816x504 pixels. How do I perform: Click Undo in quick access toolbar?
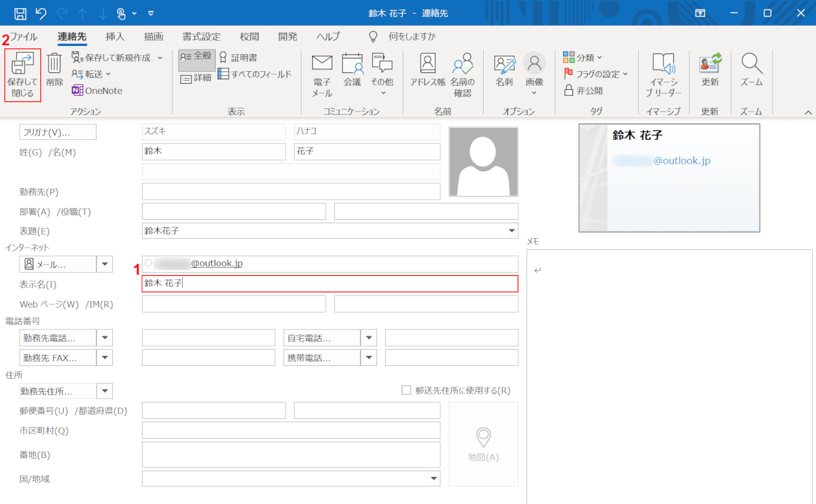coord(41,13)
